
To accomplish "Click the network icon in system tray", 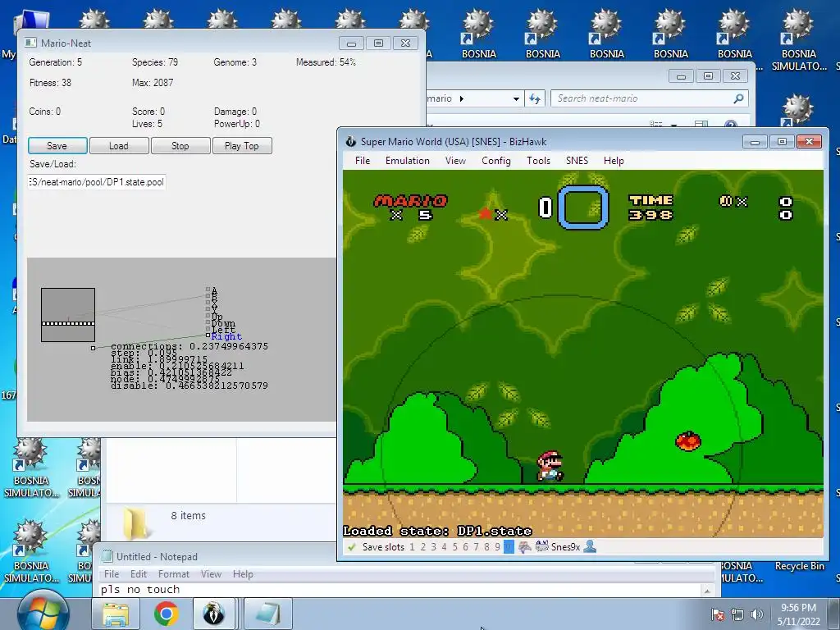I will pyautogui.click(x=737, y=614).
